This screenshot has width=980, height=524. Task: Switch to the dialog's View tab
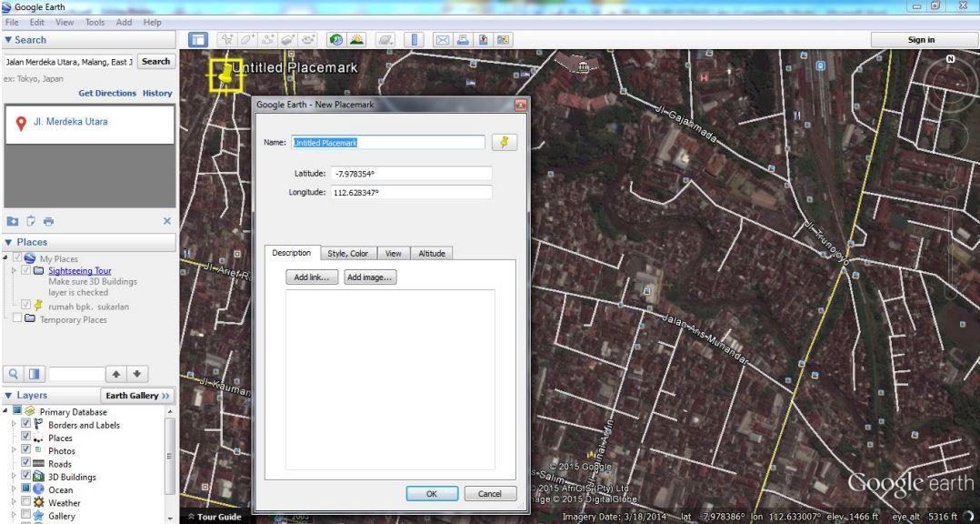393,253
